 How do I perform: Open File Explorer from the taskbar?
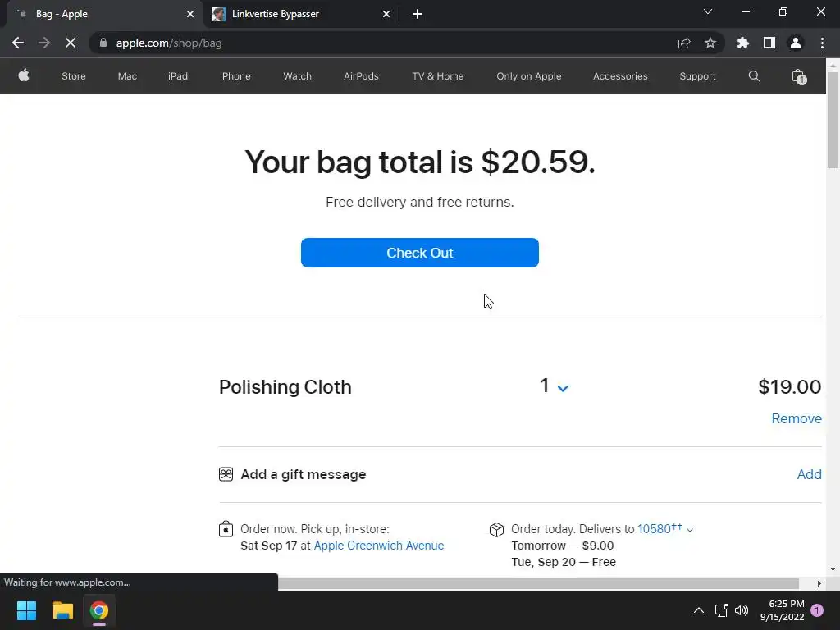click(62, 610)
